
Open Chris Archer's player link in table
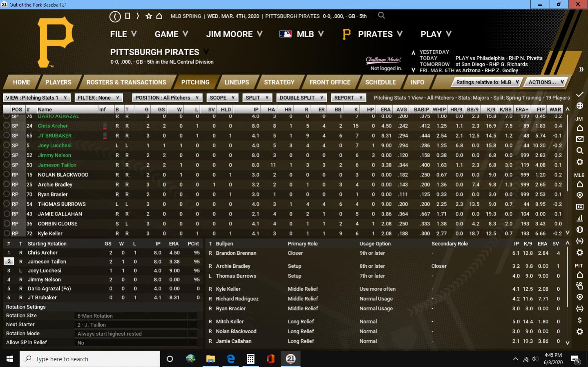pos(53,126)
